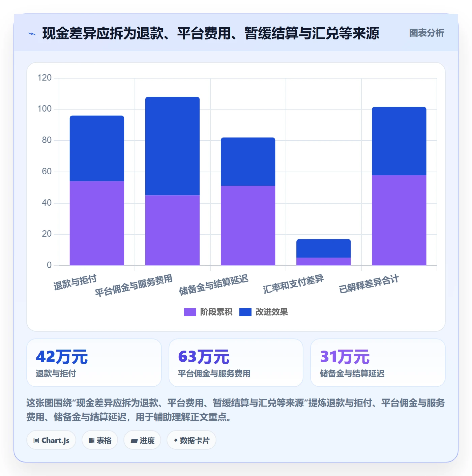
Task: Click the blue segment of the 储备金与结算延迟 bar
Action: point(248,161)
